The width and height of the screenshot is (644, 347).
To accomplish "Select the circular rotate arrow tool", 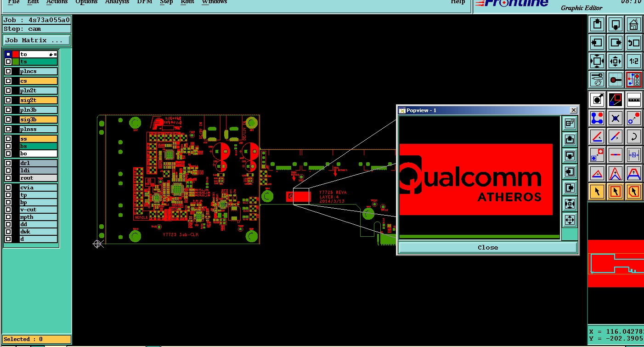I will coord(634,137).
